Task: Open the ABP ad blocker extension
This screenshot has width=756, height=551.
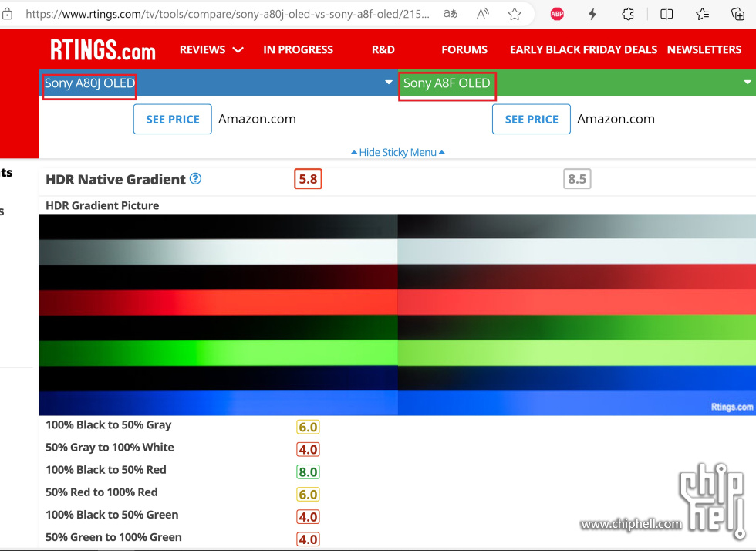Action: tap(557, 14)
